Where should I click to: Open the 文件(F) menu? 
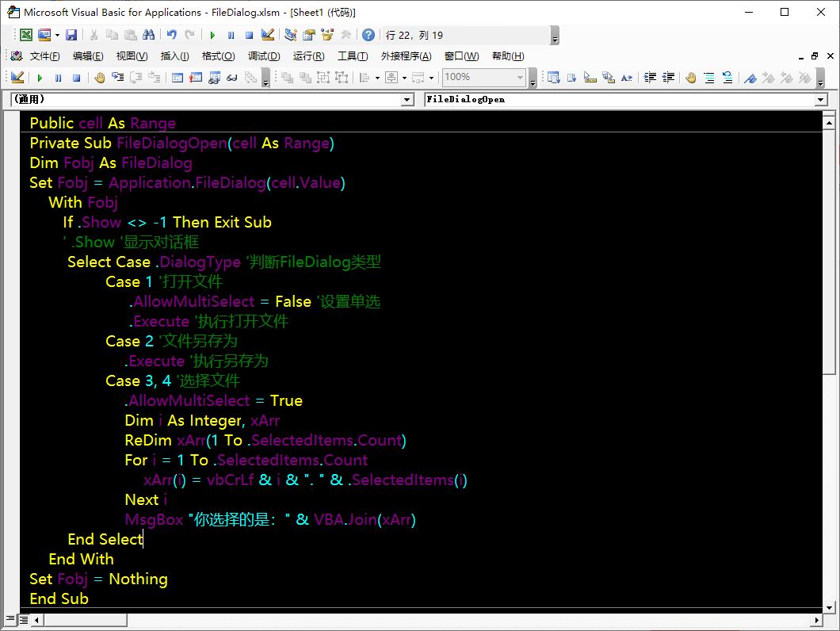pyautogui.click(x=44, y=56)
